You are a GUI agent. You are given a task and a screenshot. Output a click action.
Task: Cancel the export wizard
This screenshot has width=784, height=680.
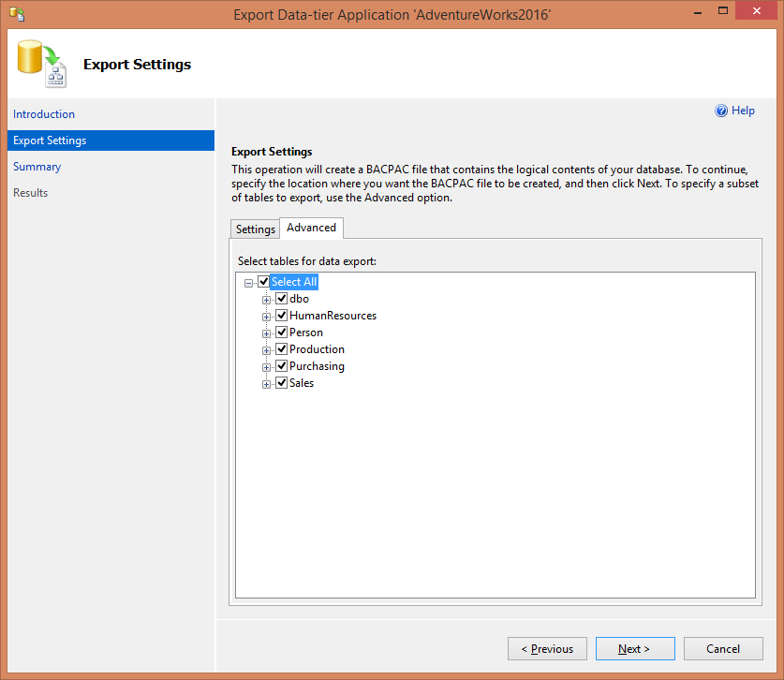click(x=723, y=648)
